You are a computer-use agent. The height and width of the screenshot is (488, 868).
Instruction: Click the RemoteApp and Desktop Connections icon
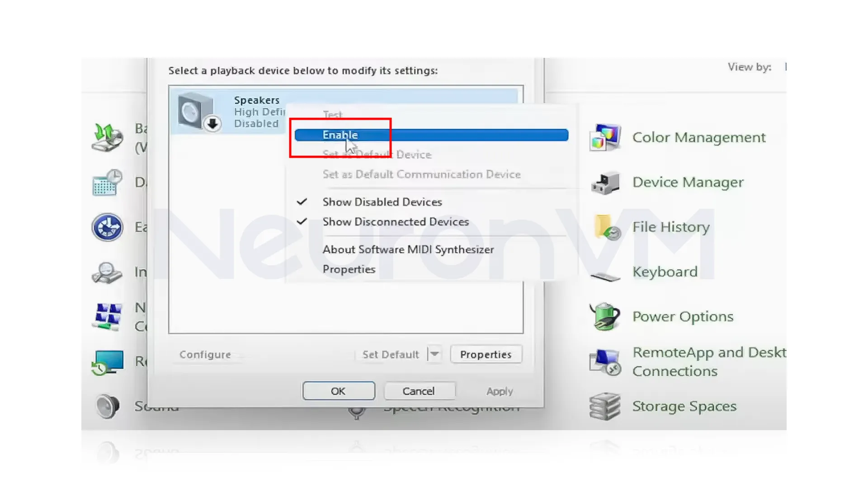click(605, 361)
